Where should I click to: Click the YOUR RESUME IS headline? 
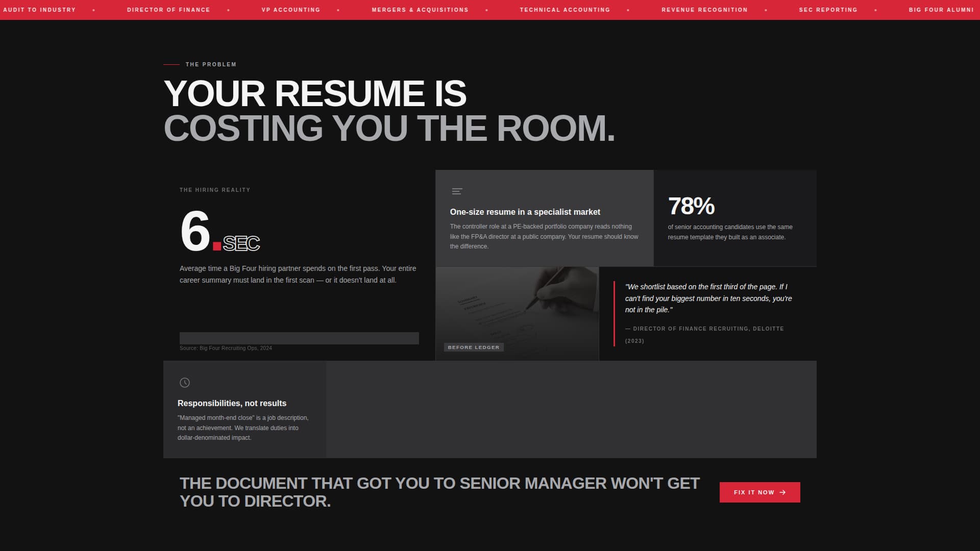pyautogui.click(x=315, y=93)
